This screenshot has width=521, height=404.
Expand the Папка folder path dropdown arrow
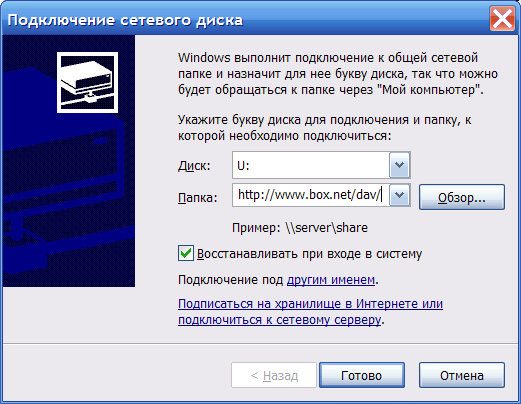coord(400,195)
